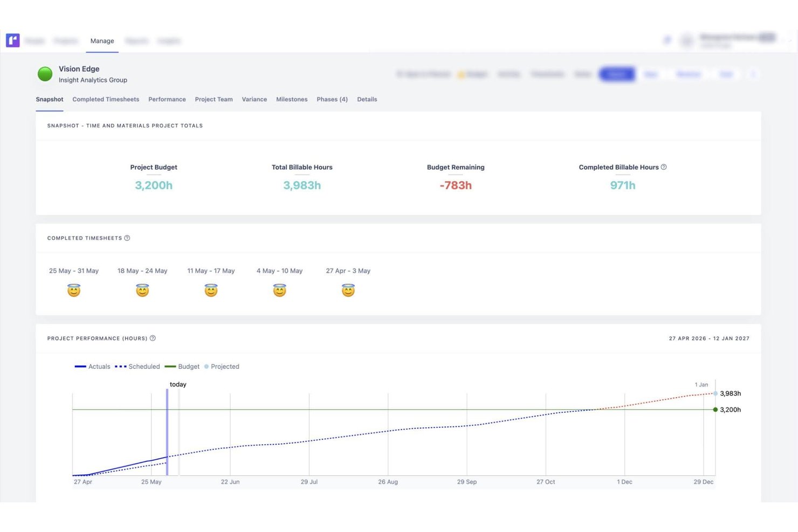
Task: Click the Total Billable Hours value 3,983h
Action: tap(302, 185)
